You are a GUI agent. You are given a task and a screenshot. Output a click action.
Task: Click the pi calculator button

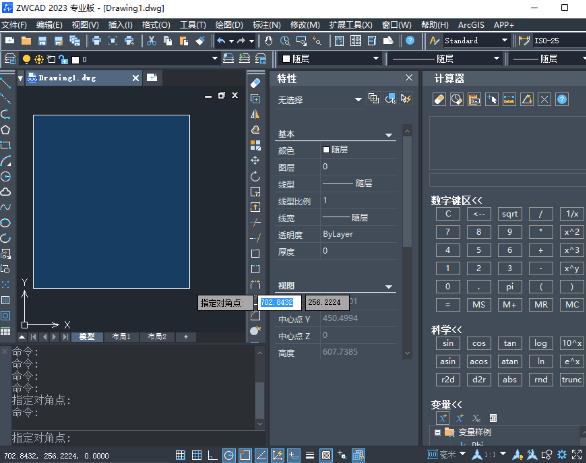[x=509, y=287]
